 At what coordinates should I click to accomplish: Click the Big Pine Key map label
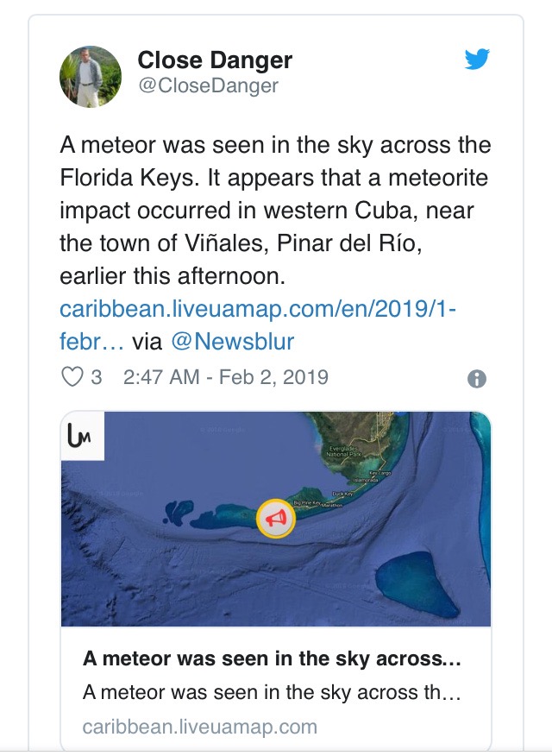click(x=308, y=501)
